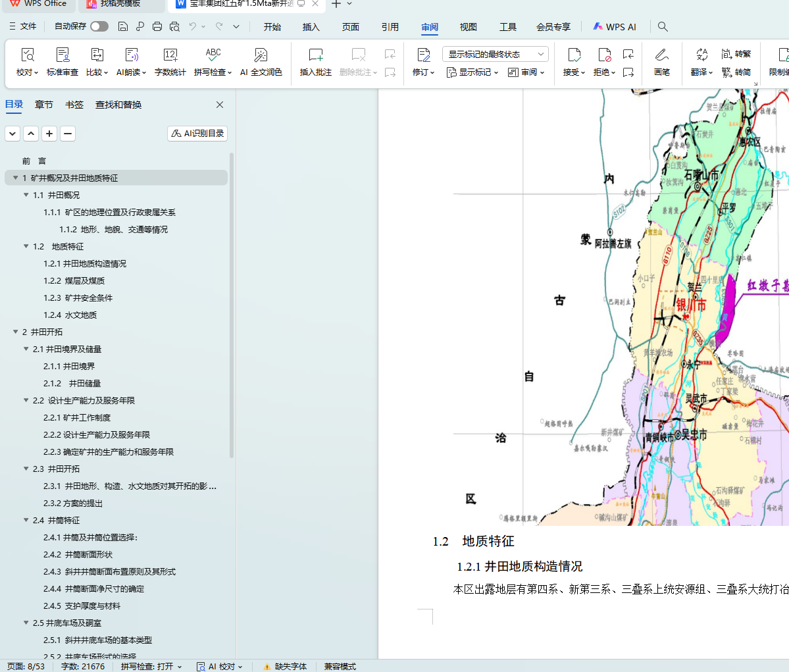Switch to the 视图 ribbon tab
Screen dimensions: 789x672
469,27
